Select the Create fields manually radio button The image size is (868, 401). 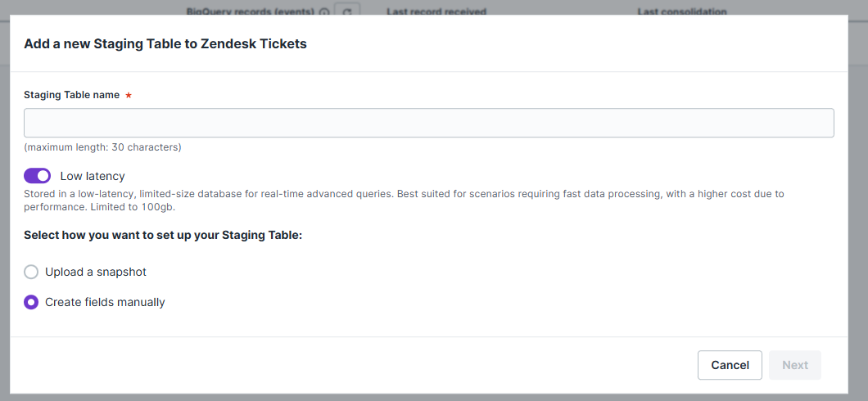pos(31,302)
